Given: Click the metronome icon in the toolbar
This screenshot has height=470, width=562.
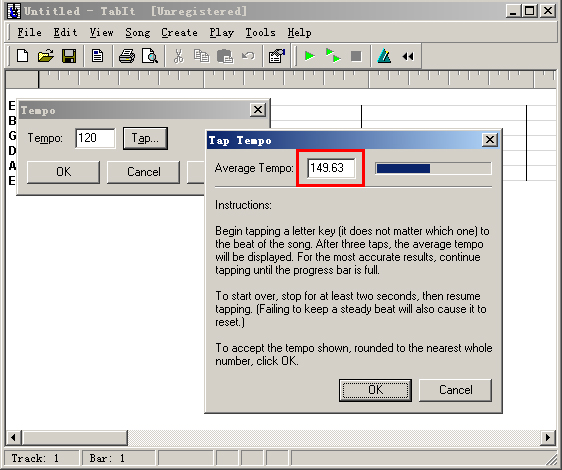Looking at the screenshot, I should [384, 56].
